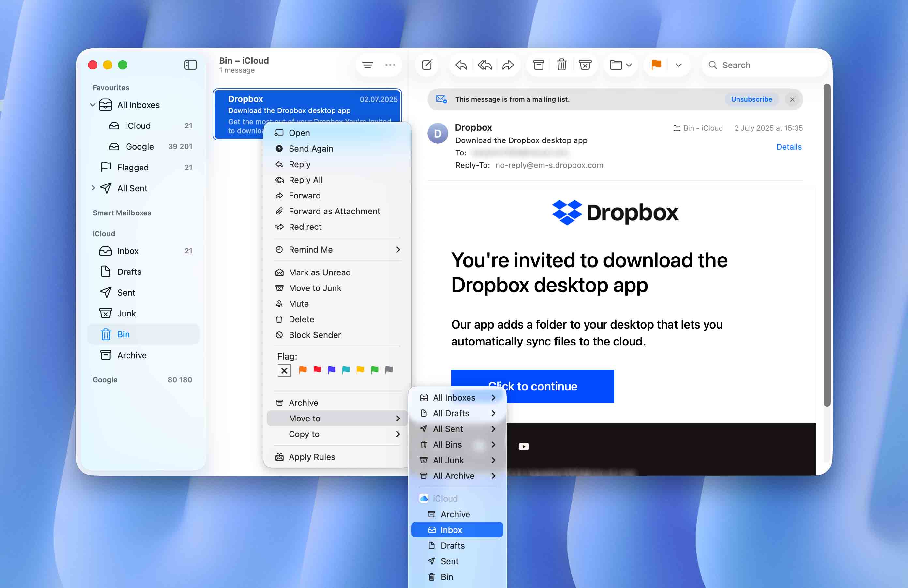The image size is (908, 588).
Task: Click the Unsubscribe button
Action: point(751,99)
